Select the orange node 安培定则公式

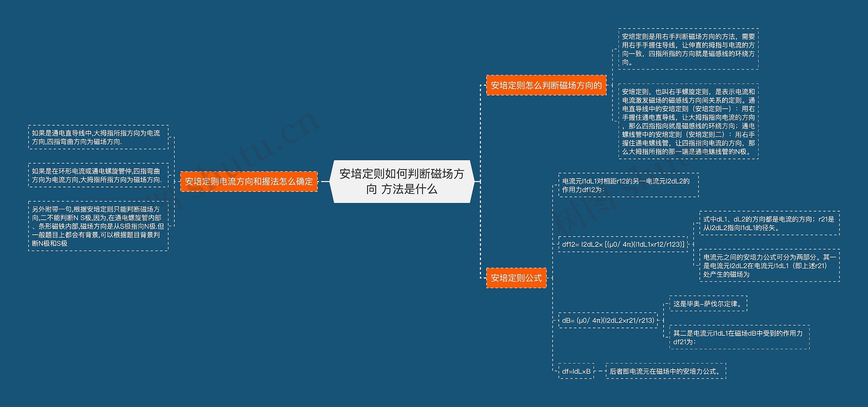coord(516,278)
